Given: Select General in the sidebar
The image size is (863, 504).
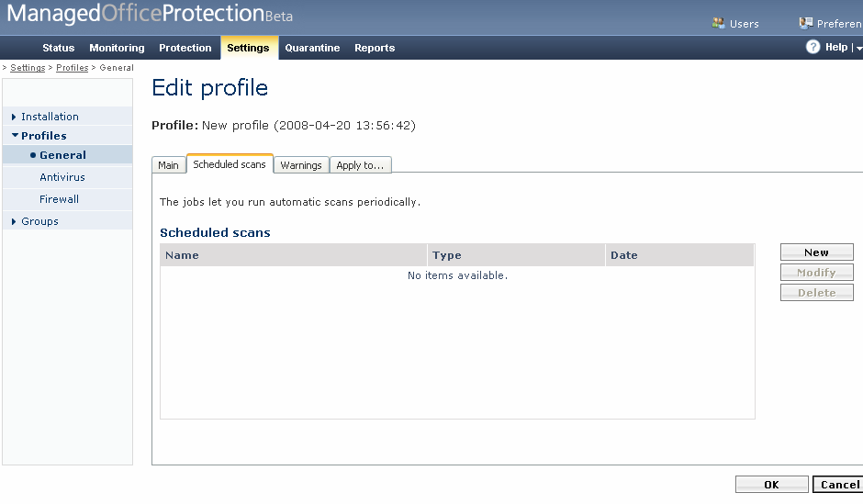Looking at the screenshot, I should (62, 155).
